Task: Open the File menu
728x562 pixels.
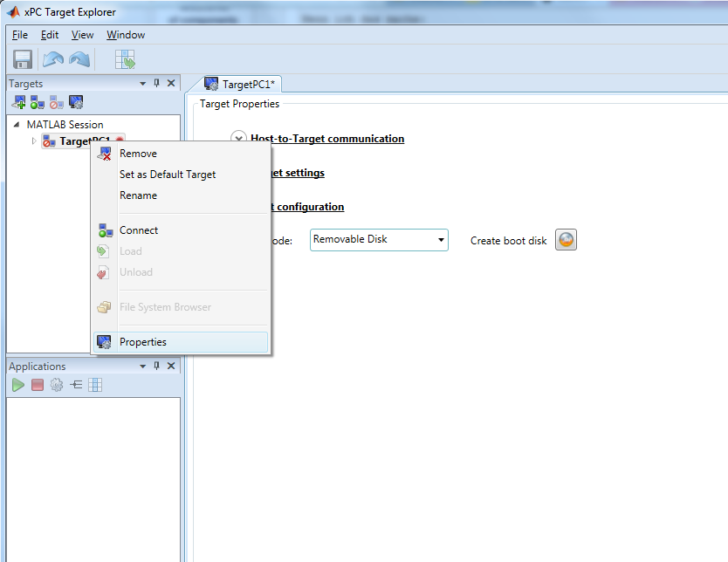Action: 20,35
